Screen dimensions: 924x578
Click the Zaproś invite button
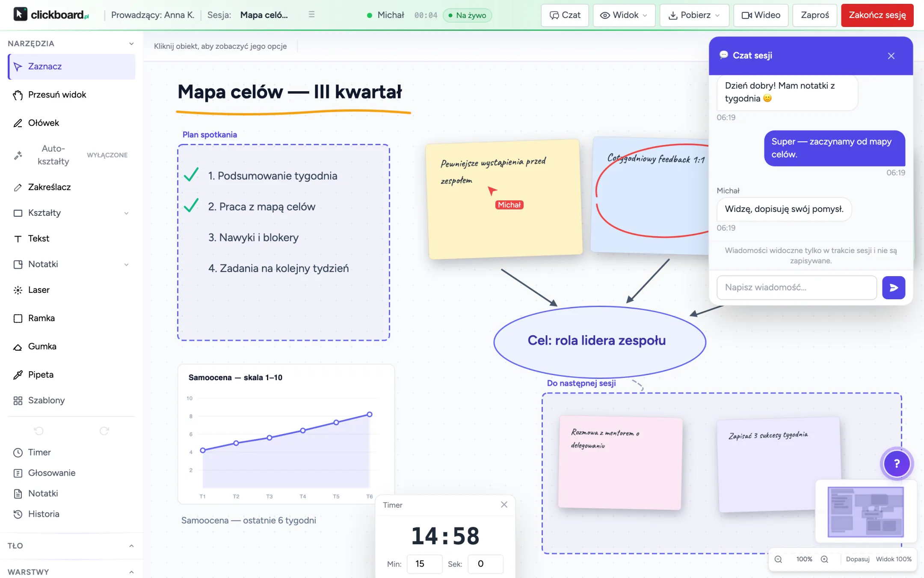(x=814, y=15)
